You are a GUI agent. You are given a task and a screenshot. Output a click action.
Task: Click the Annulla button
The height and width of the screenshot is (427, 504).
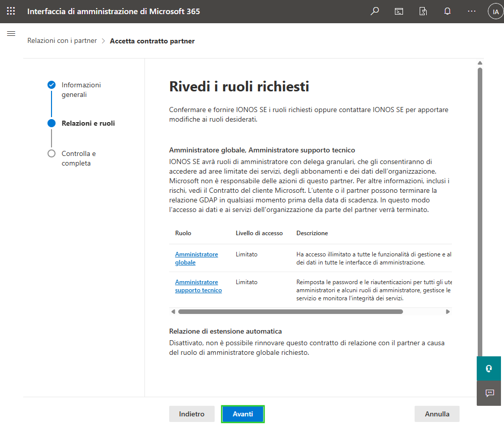tap(437, 414)
